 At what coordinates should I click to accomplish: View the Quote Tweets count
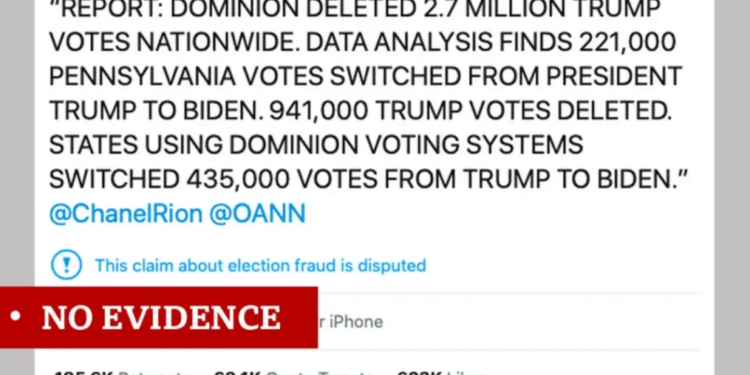pos(293,373)
